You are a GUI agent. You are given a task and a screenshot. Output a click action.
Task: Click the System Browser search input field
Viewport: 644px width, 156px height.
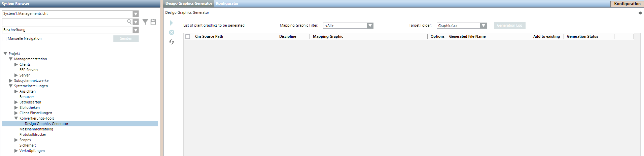(x=64, y=22)
